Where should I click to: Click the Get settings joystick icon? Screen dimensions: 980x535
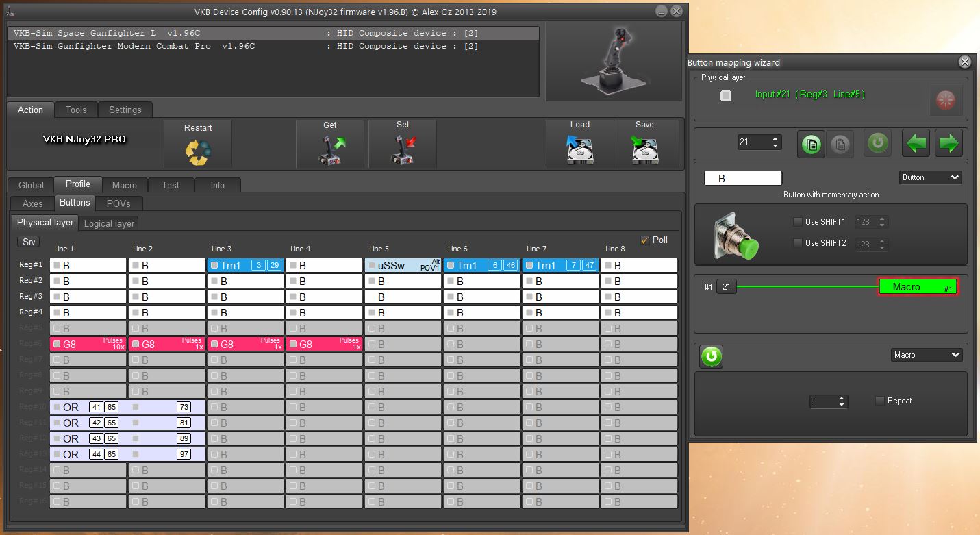(330, 150)
